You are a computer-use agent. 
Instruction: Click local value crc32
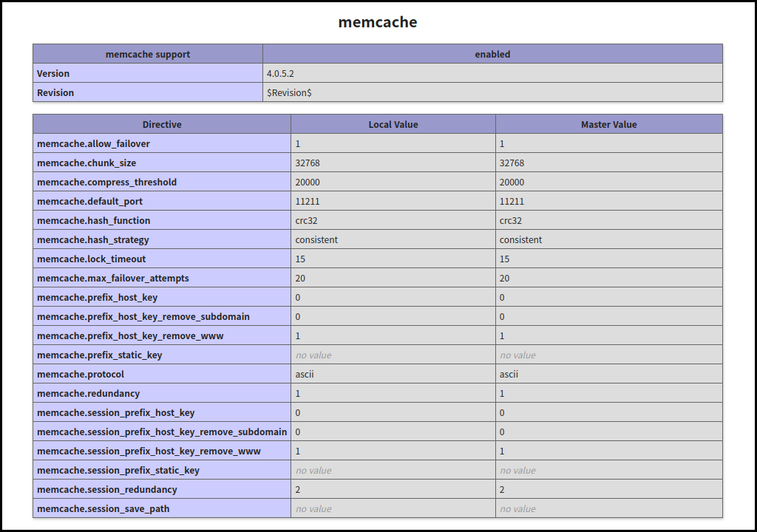[307, 221]
